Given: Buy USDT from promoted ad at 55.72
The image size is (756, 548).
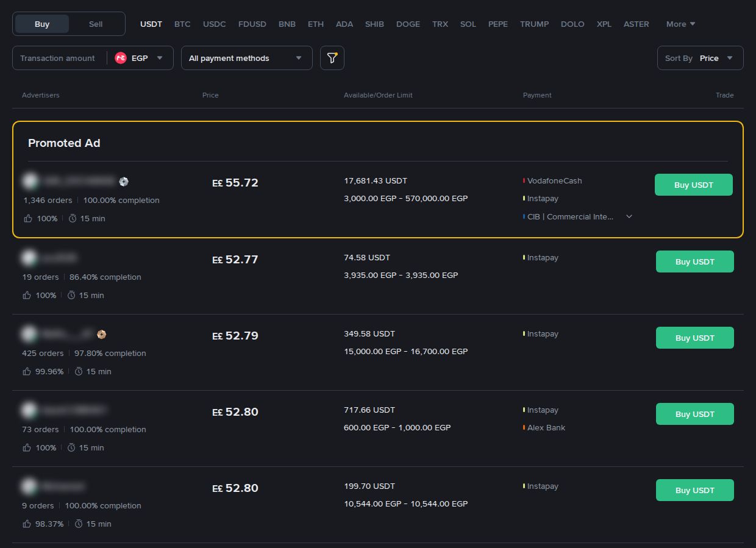Looking at the screenshot, I should pos(694,185).
